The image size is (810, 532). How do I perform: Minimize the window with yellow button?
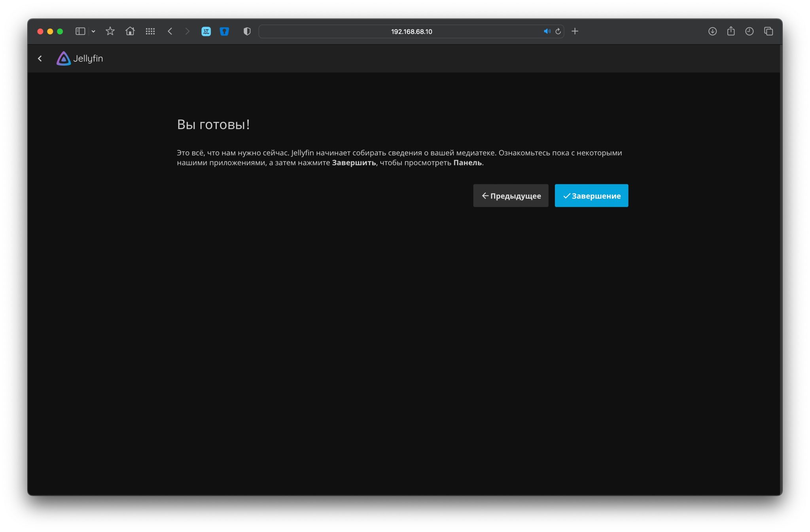50,31
